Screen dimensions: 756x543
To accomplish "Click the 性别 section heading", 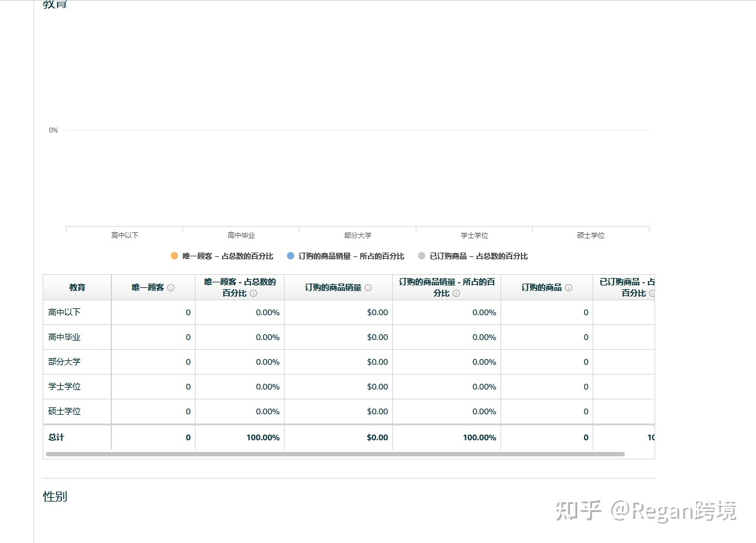I will pyautogui.click(x=55, y=497).
